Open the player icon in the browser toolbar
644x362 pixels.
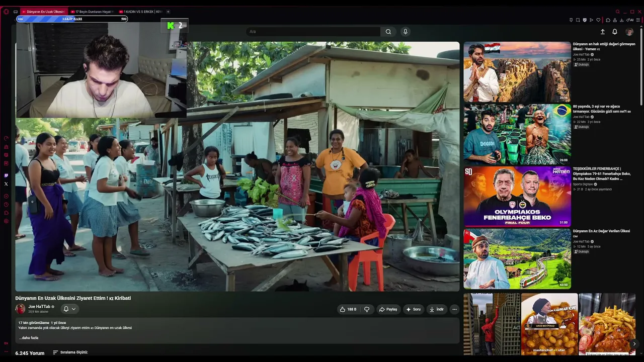coord(591,20)
